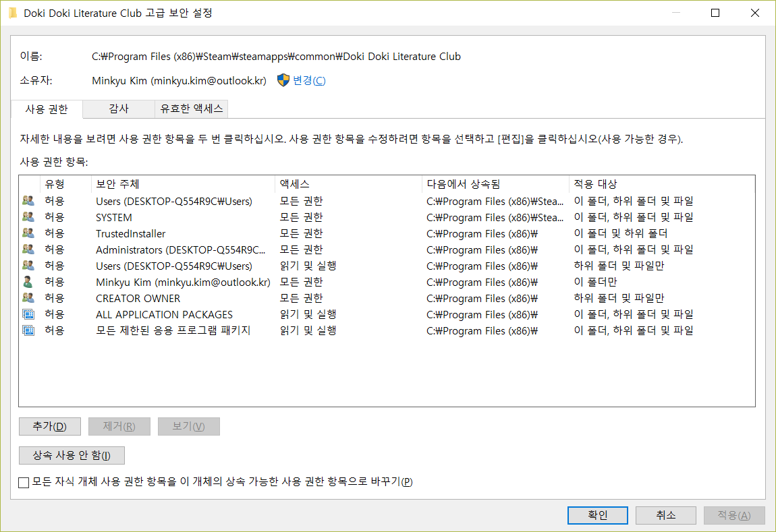Maximize the security settings window

(x=715, y=13)
